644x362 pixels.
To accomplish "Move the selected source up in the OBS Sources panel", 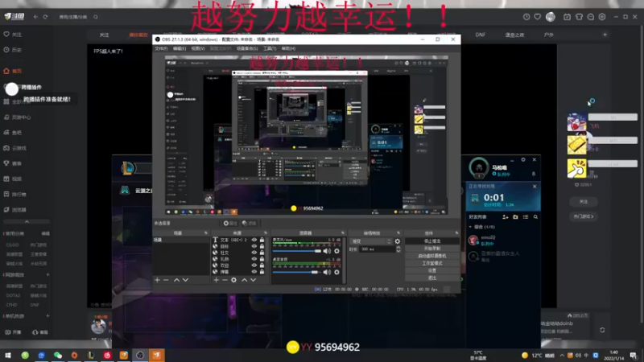I will coord(245,280).
